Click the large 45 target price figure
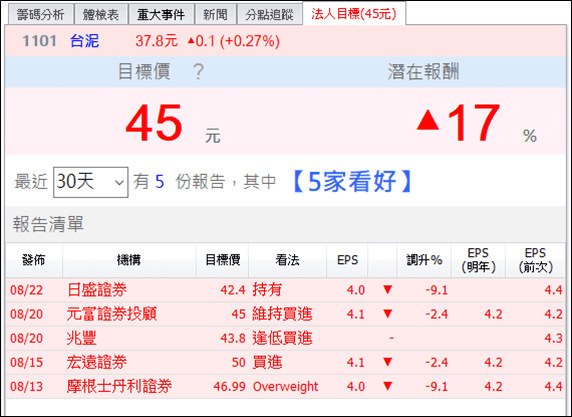This screenshot has height=417, width=572. [x=154, y=123]
